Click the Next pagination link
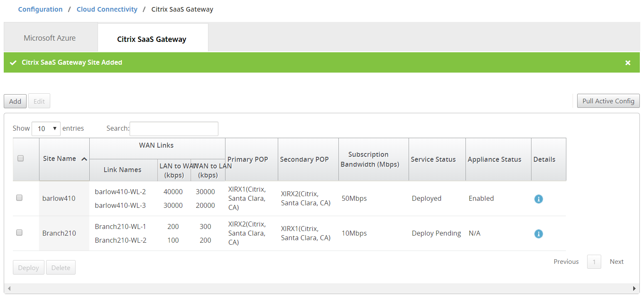The image size is (644, 297). (x=616, y=262)
